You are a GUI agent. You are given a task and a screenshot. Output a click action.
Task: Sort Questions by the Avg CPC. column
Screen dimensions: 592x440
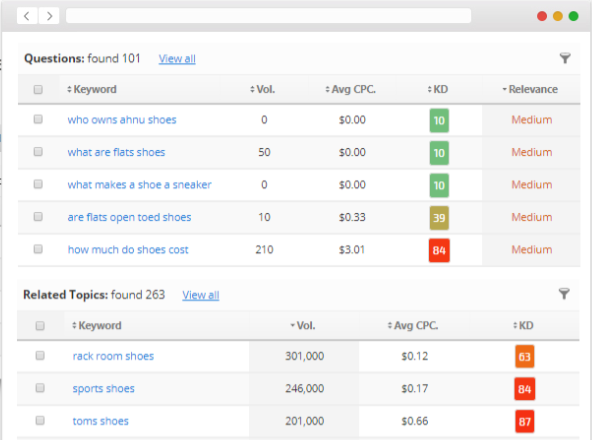point(350,90)
